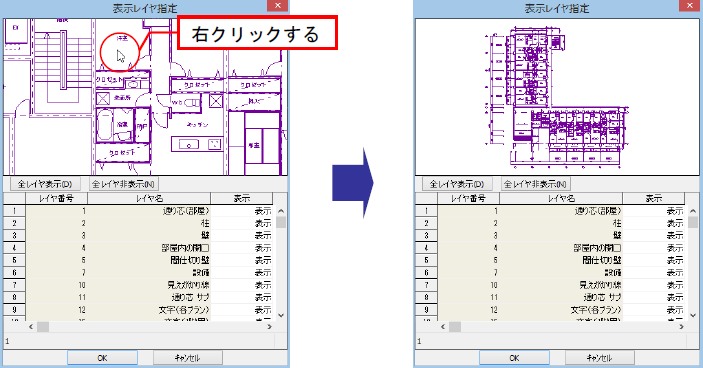Toggle 表示 for layer 柱 in left list
This screenshot has width=703, height=368.
tap(242, 223)
